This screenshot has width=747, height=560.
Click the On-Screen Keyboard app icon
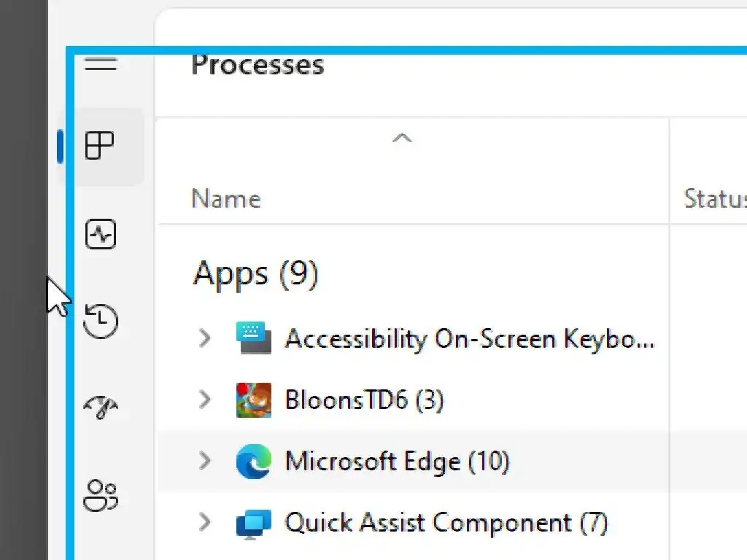254,339
